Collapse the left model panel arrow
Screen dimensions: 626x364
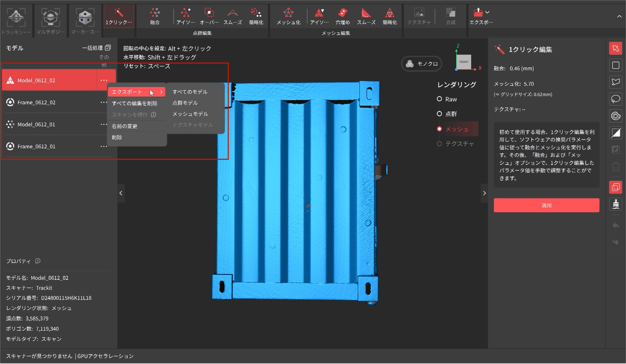point(121,193)
